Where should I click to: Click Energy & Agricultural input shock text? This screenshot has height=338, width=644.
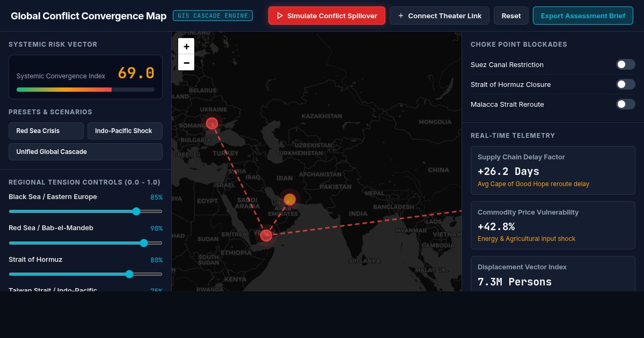coord(526,239)
